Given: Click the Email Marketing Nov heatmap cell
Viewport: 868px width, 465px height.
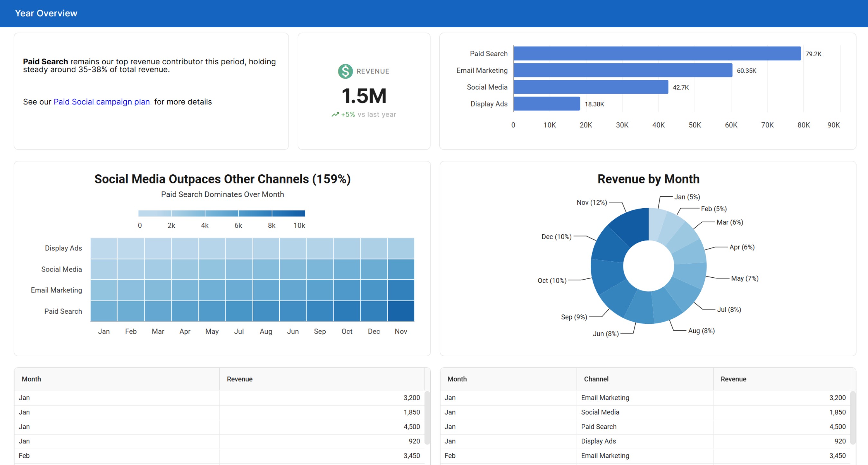Looking at the screenshot, I should pos(401,290).
